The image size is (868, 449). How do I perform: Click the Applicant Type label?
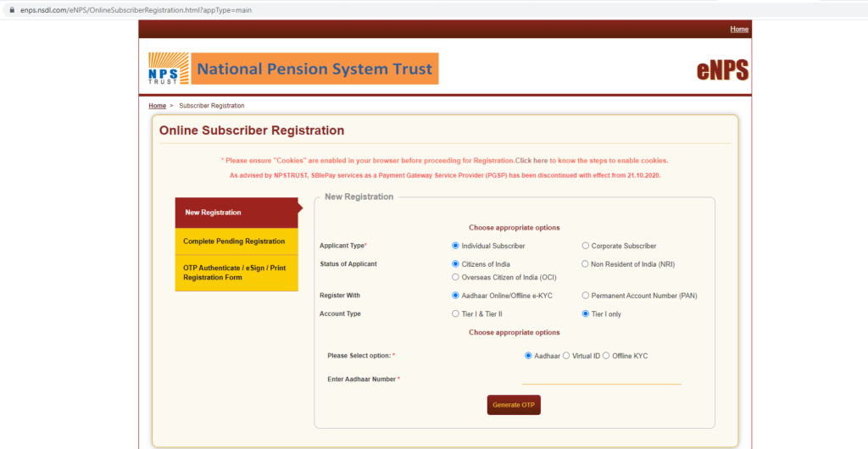pos(343,246)
